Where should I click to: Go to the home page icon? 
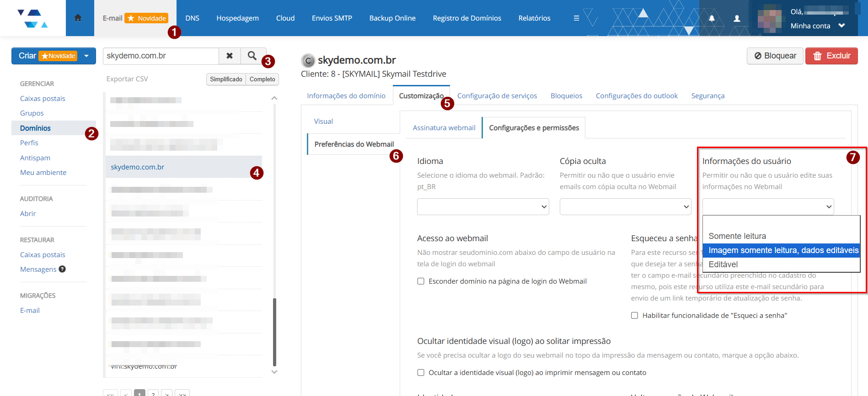click(78, 18)
